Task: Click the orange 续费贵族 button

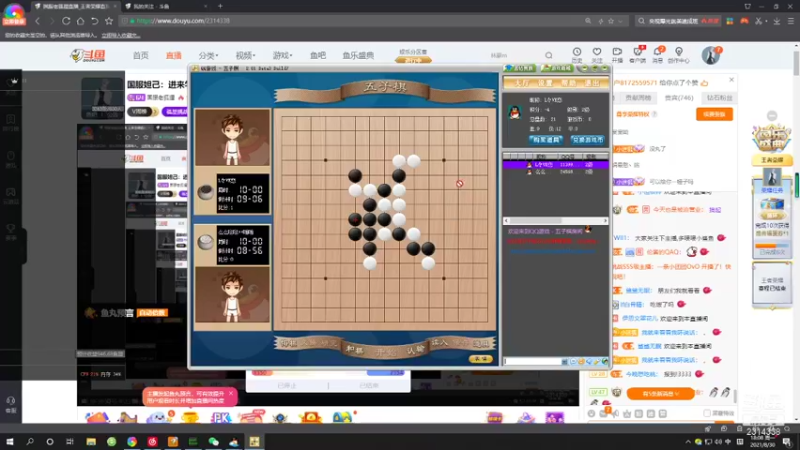Action: tap(714, 114)
